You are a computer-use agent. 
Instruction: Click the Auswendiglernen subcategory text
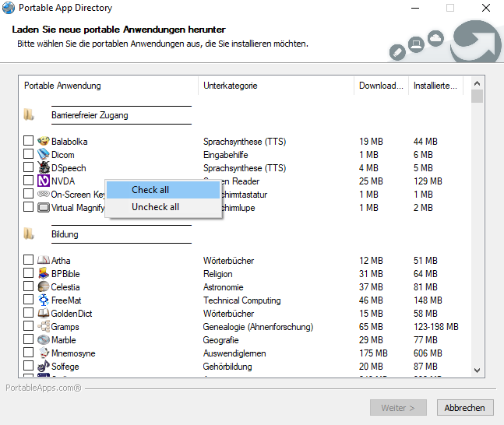pyautogui.click(x=234, y=353)
